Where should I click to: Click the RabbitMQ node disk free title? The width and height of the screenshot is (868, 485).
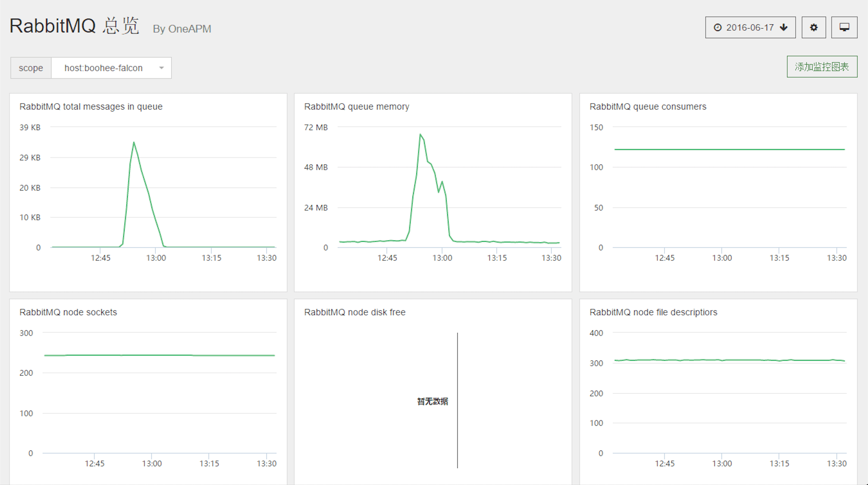[354, 312]
